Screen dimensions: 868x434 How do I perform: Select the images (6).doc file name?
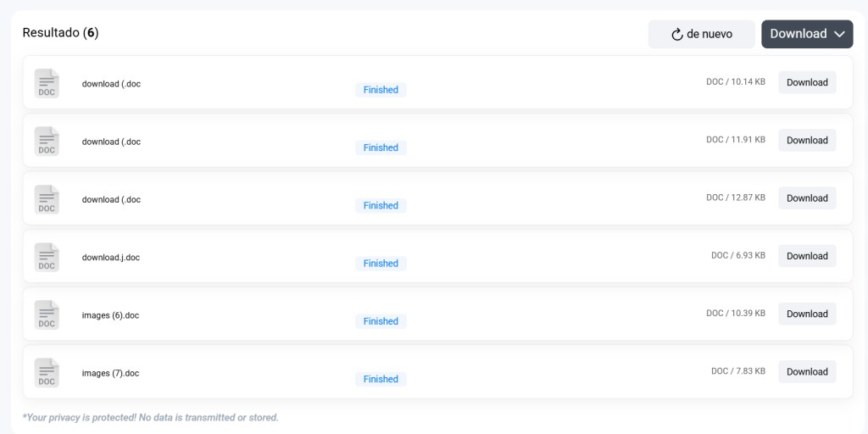pos(111,315)
